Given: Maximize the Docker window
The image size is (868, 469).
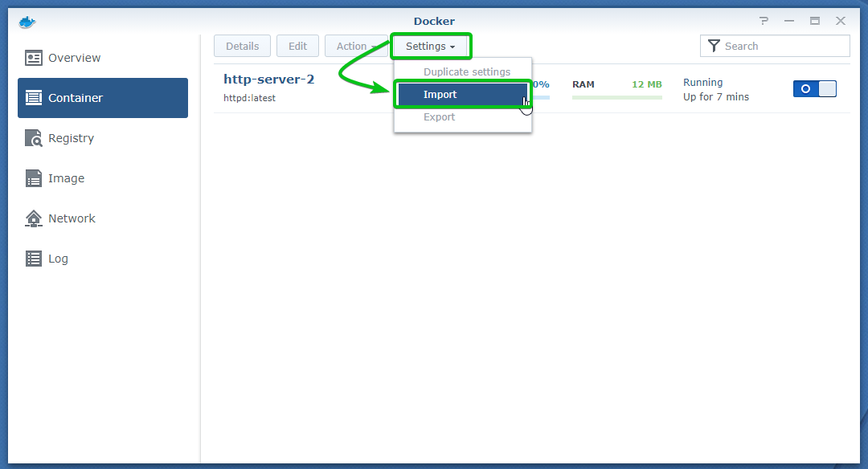Looking at the screenshot, I should pos(815,21).
